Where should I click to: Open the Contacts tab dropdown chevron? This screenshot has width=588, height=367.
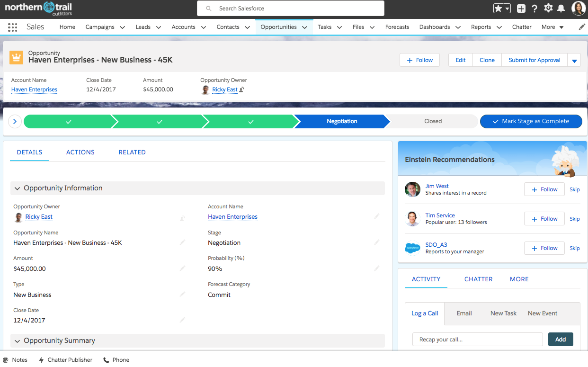247,27
